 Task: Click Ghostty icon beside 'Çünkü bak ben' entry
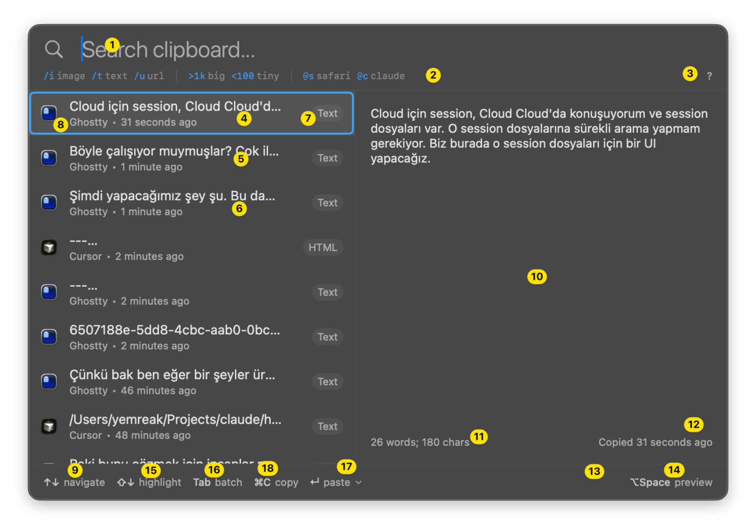point(49,381)
